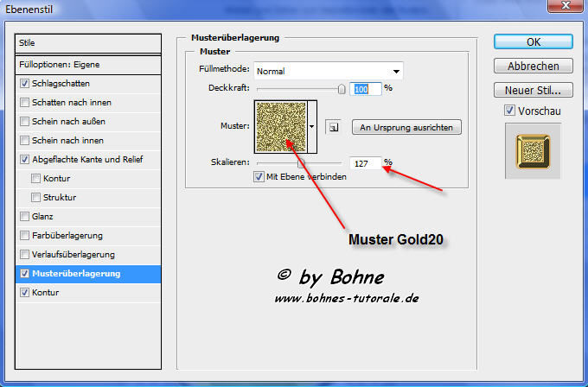Open the pattern picker dropdown arrow

tap(312, 126)
